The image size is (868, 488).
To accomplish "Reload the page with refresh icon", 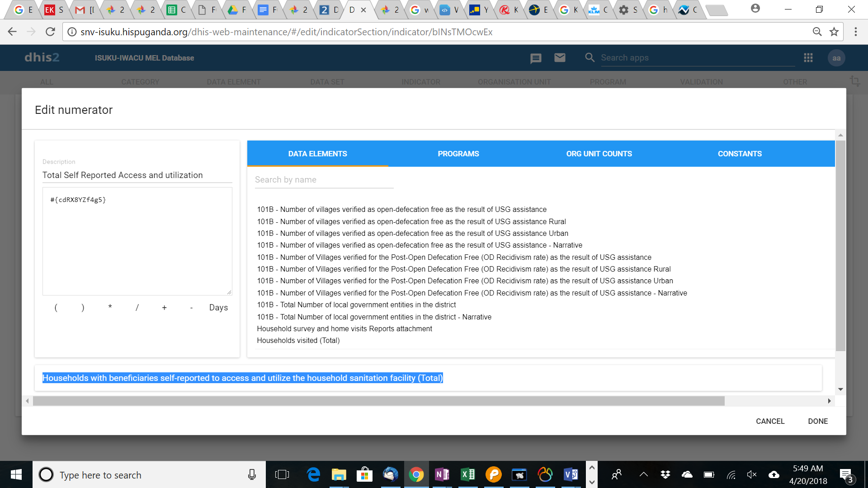I will click(50, 32).
